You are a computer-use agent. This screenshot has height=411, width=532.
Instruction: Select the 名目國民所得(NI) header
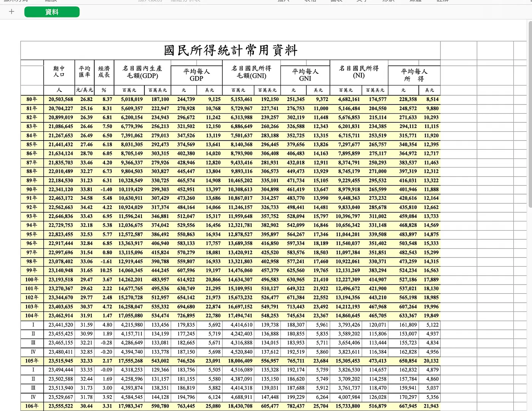359,72
